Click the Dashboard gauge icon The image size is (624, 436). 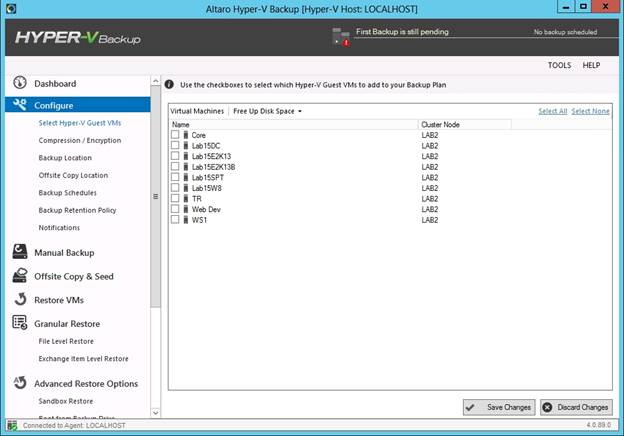(20, 83)
